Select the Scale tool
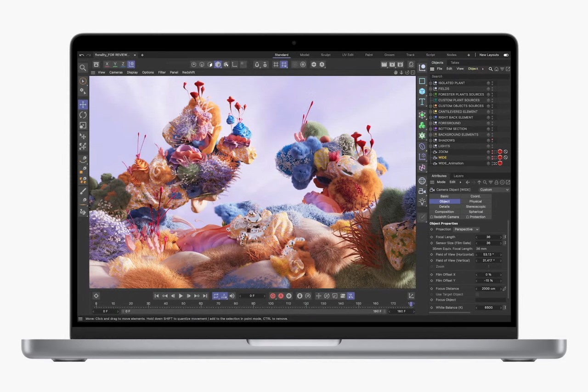Viewport: 588px width, 392px height. click(x=83, y=125)
